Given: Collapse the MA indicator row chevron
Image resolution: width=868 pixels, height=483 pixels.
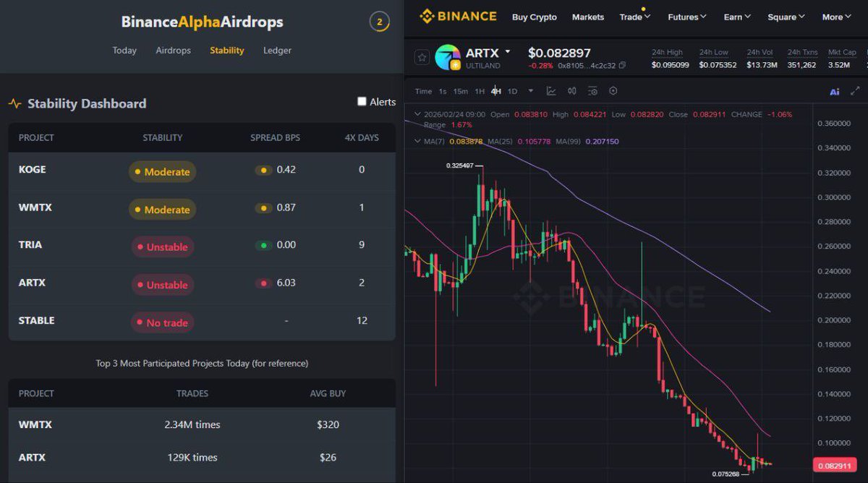Looking at the screenshot, I should (x=417, y=141).
